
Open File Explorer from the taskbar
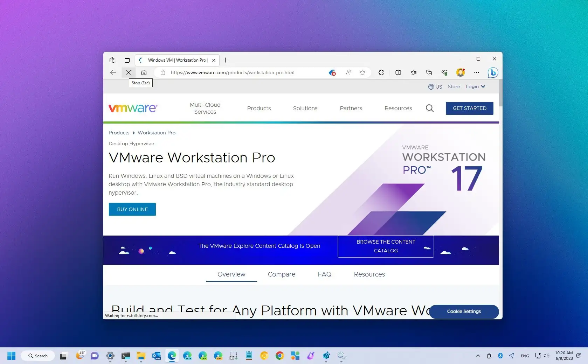pyautogui.click(x=141, y=356)
